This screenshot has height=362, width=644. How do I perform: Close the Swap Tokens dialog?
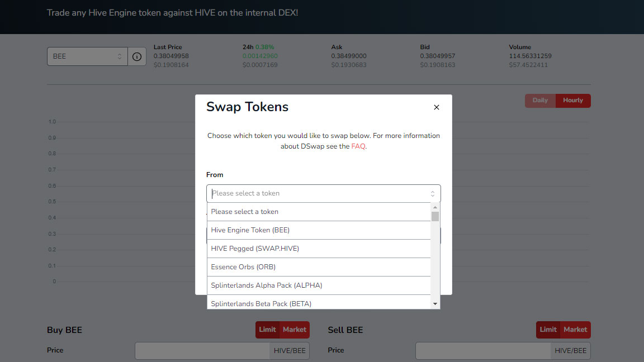(x=436, y=107)
